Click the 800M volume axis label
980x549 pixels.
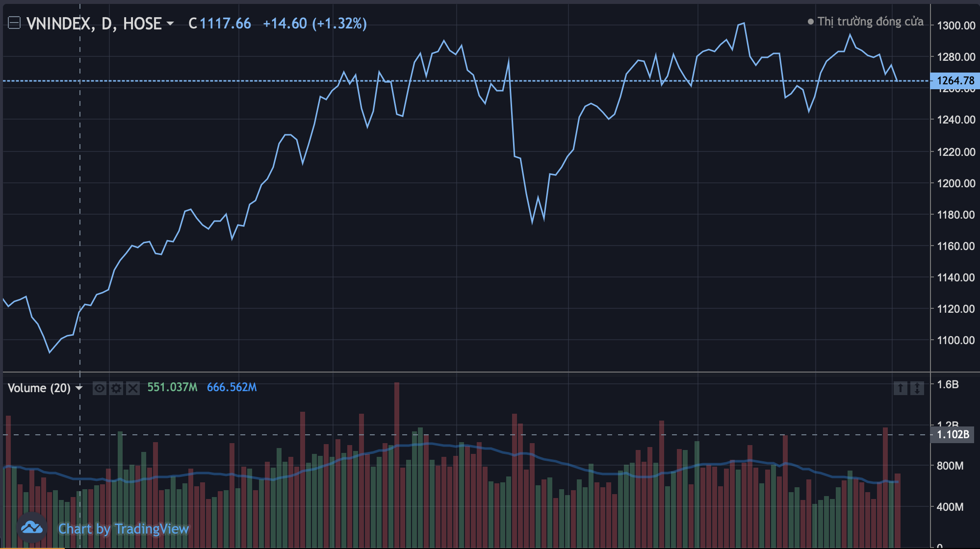[950, 466]
